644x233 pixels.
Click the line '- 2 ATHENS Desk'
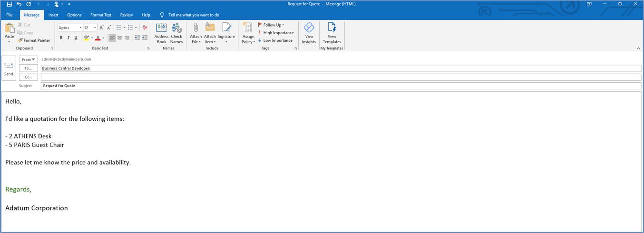29,136
